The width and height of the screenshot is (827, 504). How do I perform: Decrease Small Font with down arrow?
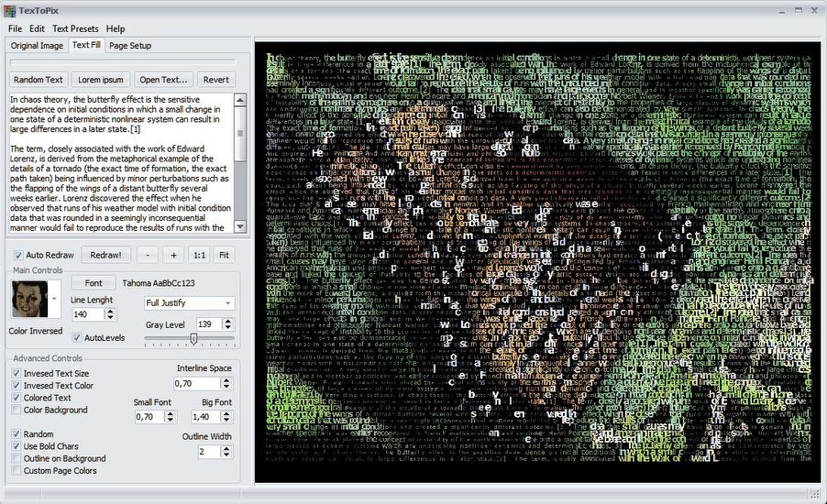point(171,420)
